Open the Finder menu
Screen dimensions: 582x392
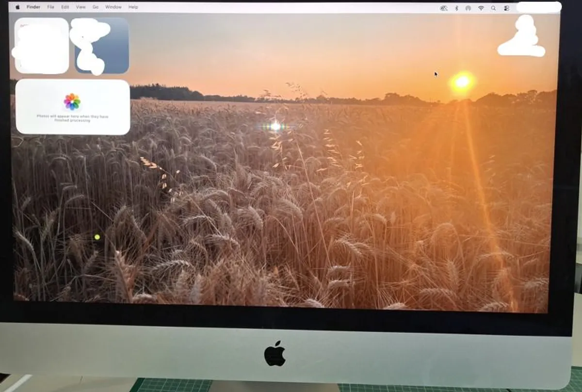(33, 7)
